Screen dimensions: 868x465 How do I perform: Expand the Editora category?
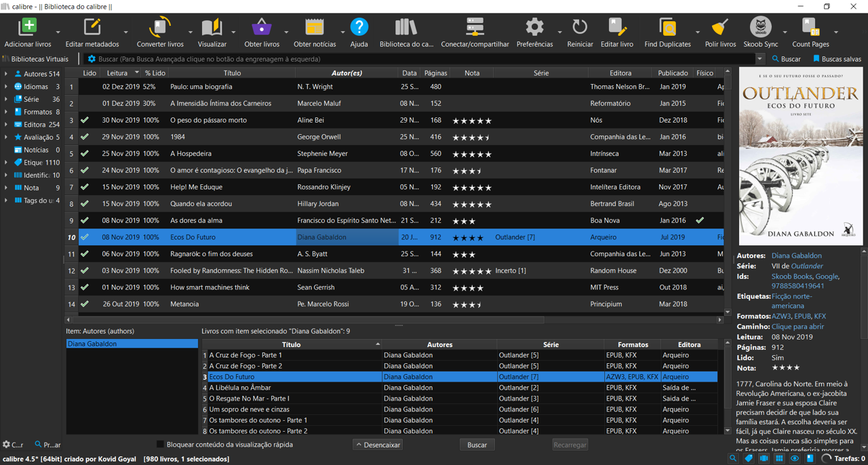point(6,125)
